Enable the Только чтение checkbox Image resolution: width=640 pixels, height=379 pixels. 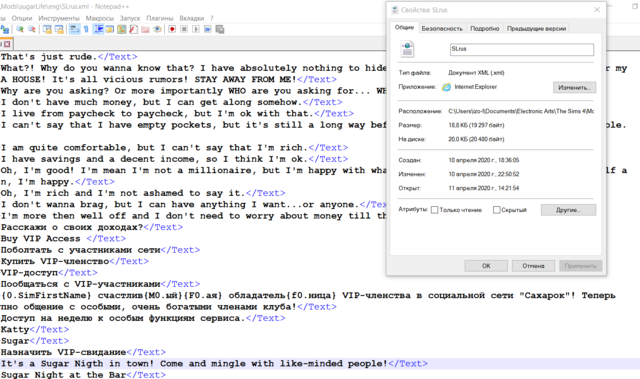pyautogui.click(x=435, y=210)
